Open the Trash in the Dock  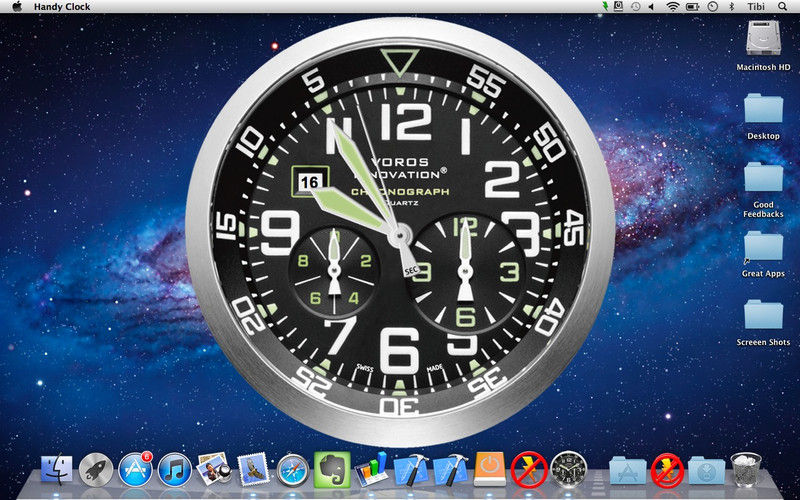[745, 469]
